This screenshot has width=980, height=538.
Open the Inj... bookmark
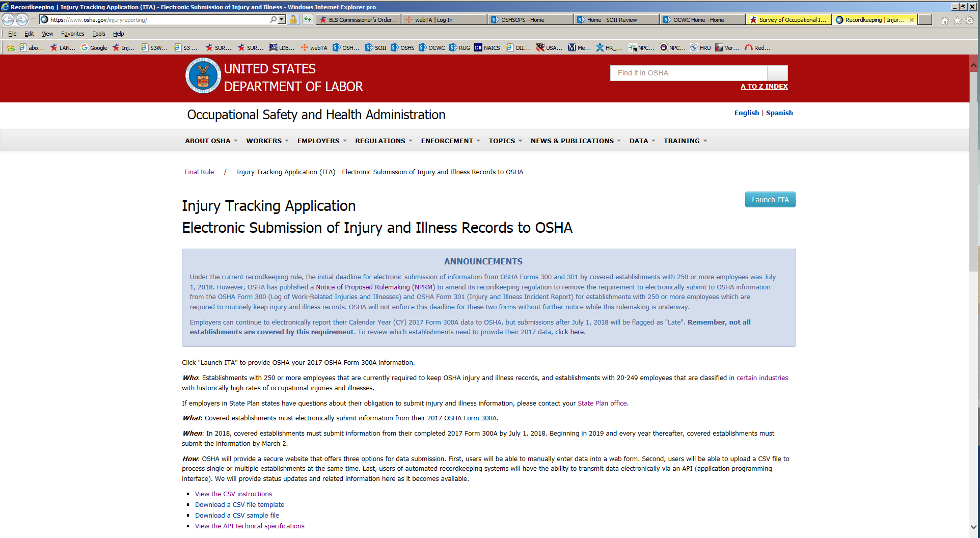click(124, 48)
